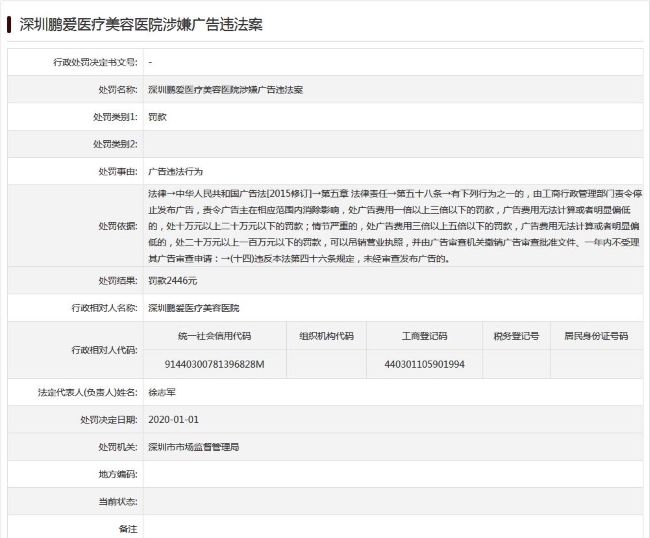This screenshot has width=650, height=538.
Task: Click the 工商登记码 column header
Action: [x=424, y=336]
